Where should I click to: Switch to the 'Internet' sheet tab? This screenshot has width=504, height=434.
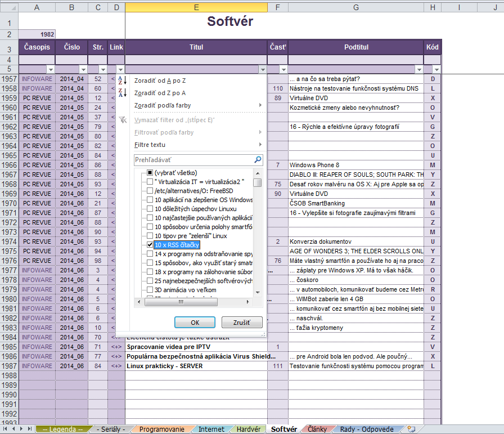[211, 429]
